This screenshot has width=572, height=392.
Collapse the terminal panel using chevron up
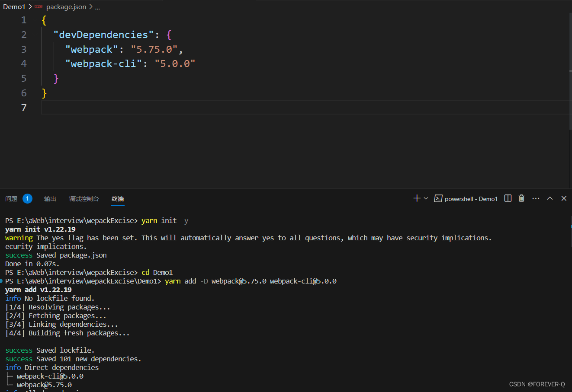(550, 198)
